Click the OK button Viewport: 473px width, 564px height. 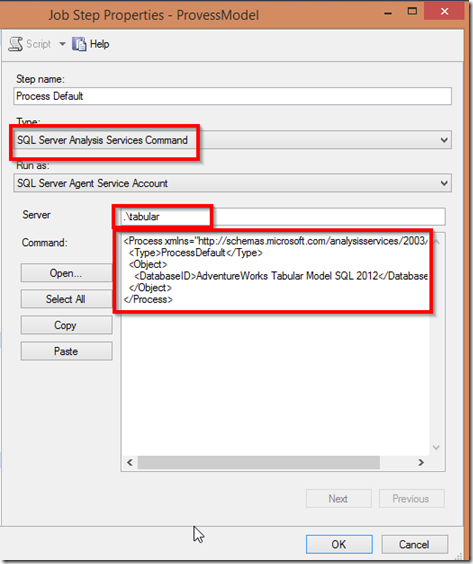tap(339, 545)
